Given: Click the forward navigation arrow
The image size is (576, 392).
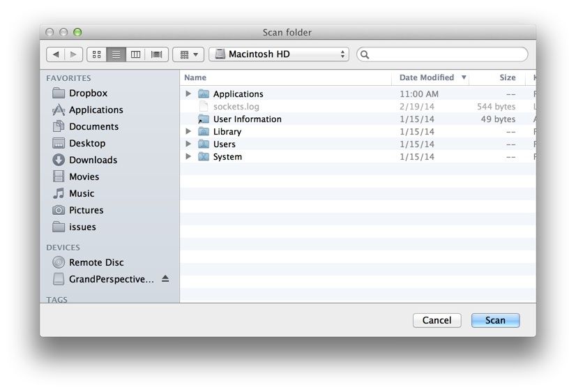Looking at the screenshot, I should (74, 54).
